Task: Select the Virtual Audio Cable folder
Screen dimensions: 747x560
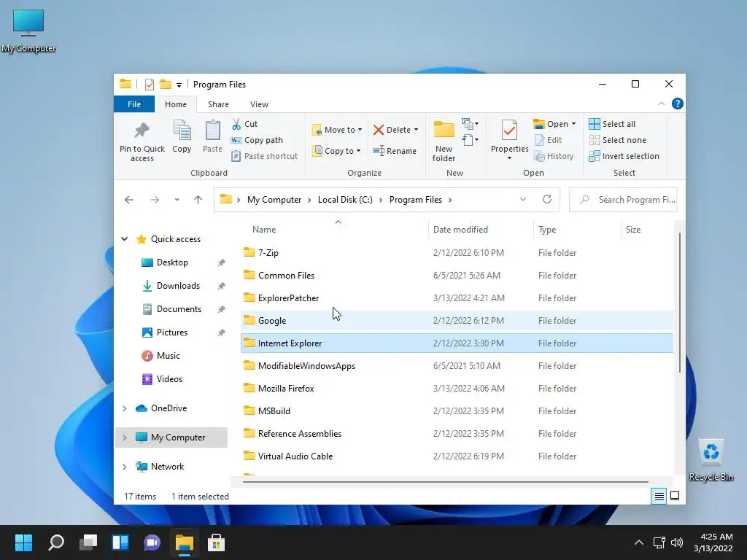Action: (x=457, y=456)
